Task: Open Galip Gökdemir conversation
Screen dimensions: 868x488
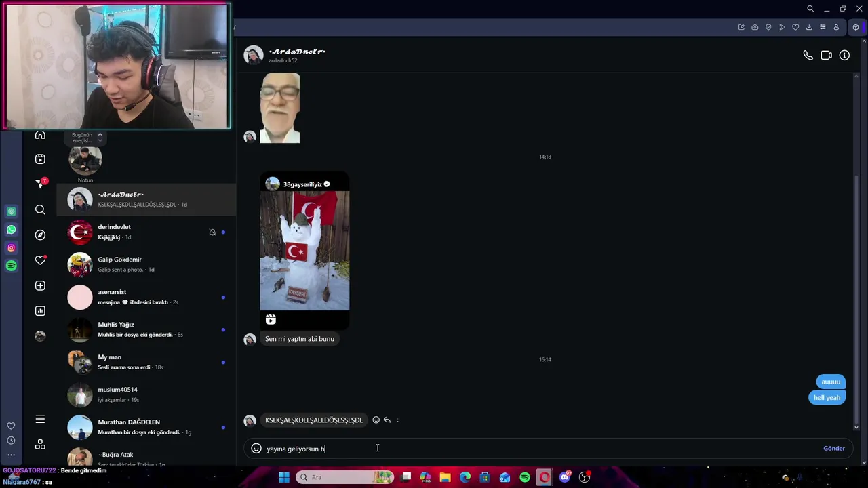Action: pos(146,264)
